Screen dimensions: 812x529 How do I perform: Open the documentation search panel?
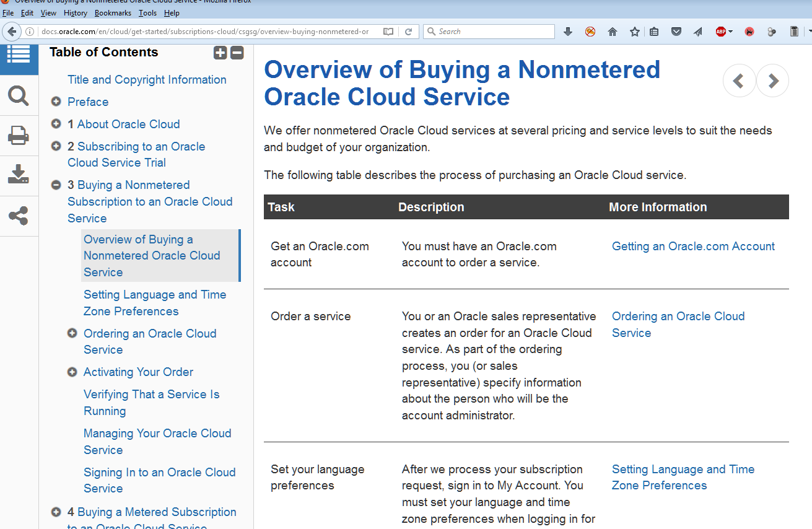(19, 95)
